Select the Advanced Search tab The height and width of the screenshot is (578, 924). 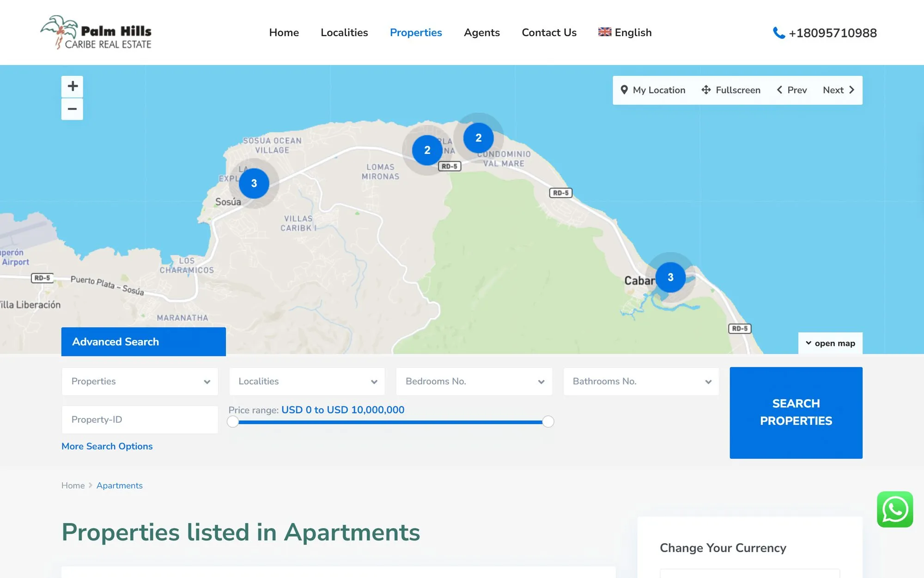[143, 342]
